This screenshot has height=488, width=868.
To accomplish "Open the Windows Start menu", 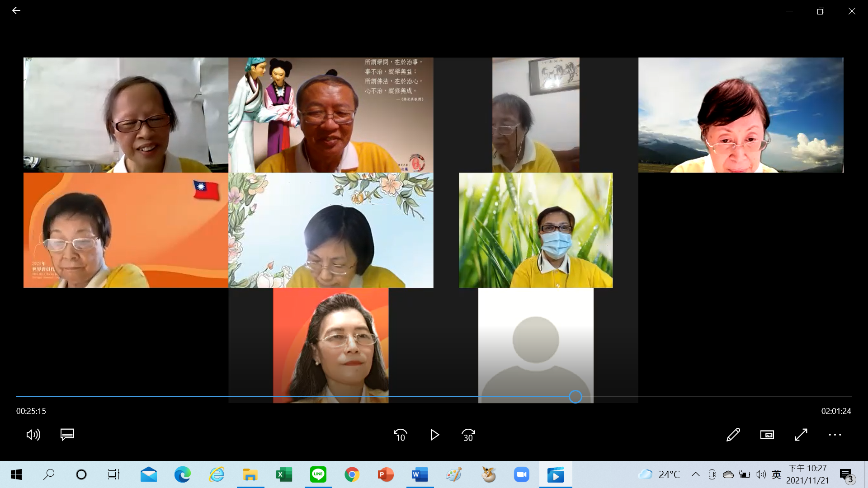I will 16,474.
